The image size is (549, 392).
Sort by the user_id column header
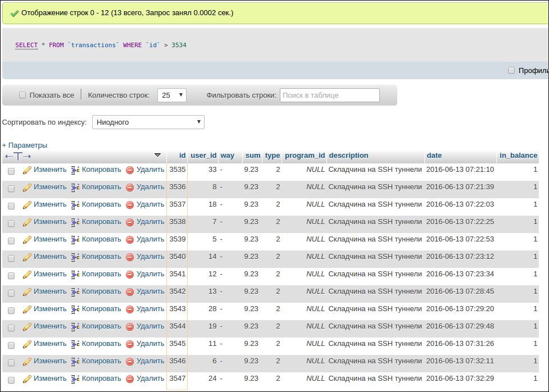tap(203, 156)
